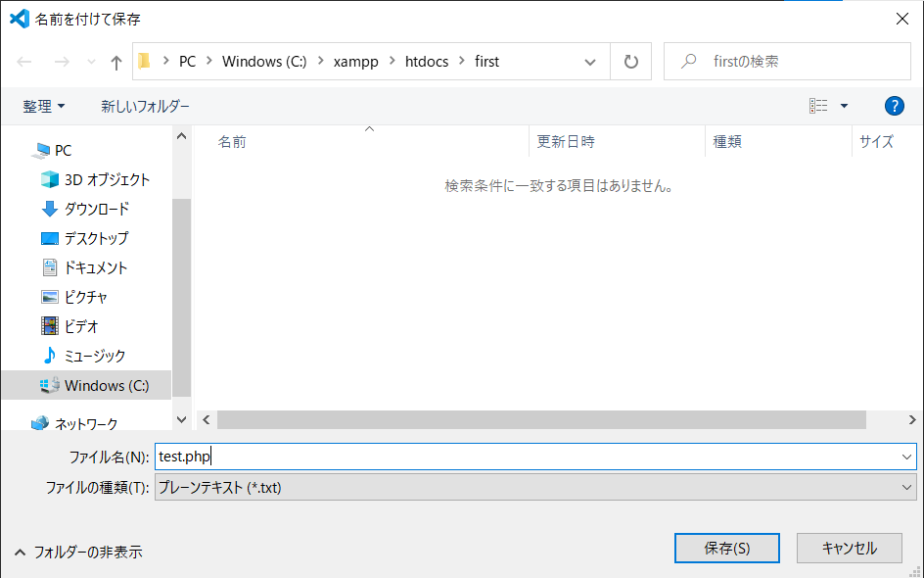Click the 保存(S) button
This screenshot has width=924, height=578.
pyautogui.click(x=726, y=549)
